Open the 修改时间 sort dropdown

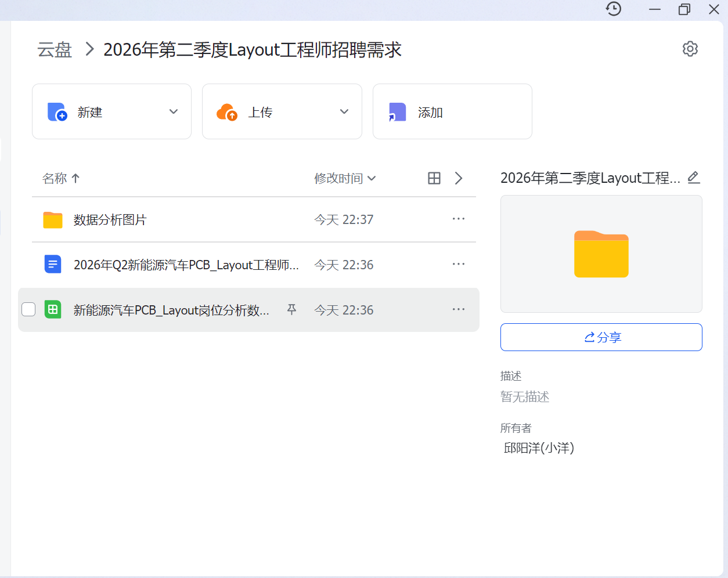click(345, 178)
